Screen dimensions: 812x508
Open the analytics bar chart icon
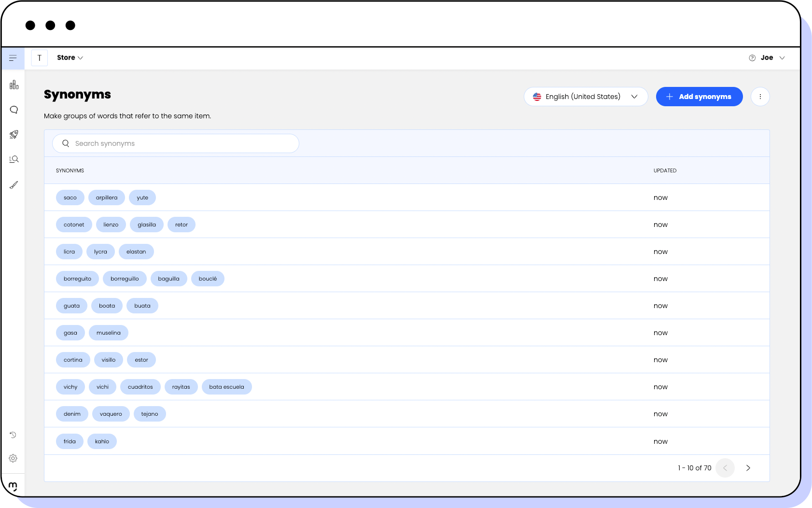14,85
